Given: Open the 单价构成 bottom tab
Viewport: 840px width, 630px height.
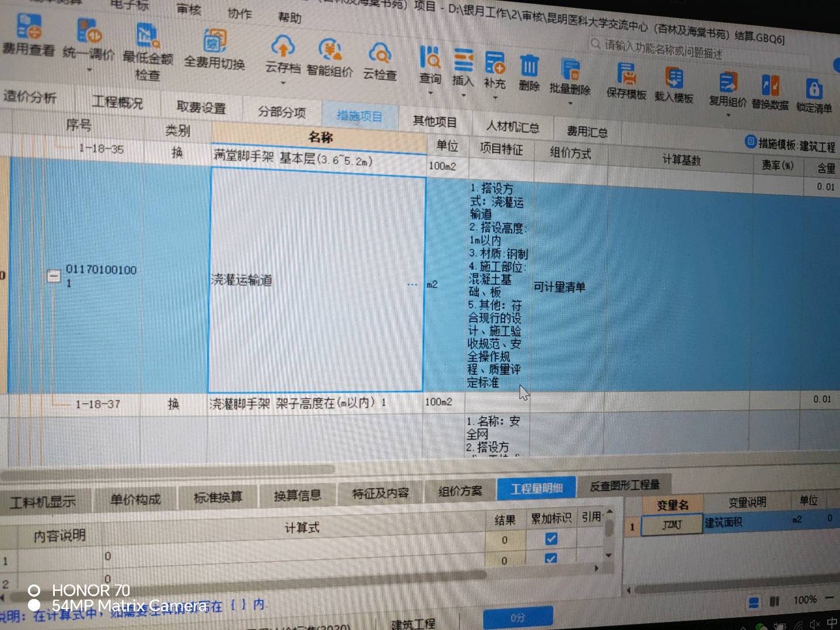Looking at the screenshot, I should pos(135,499).
